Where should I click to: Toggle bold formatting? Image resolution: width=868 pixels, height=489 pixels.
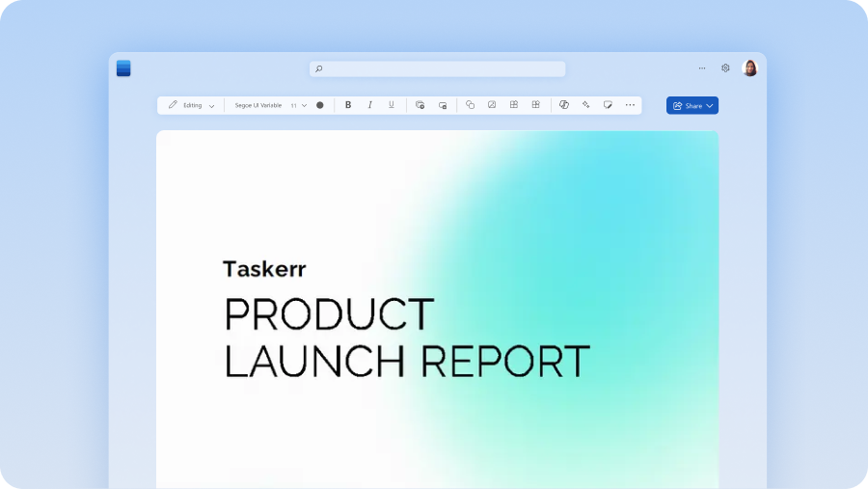[348, 105]
